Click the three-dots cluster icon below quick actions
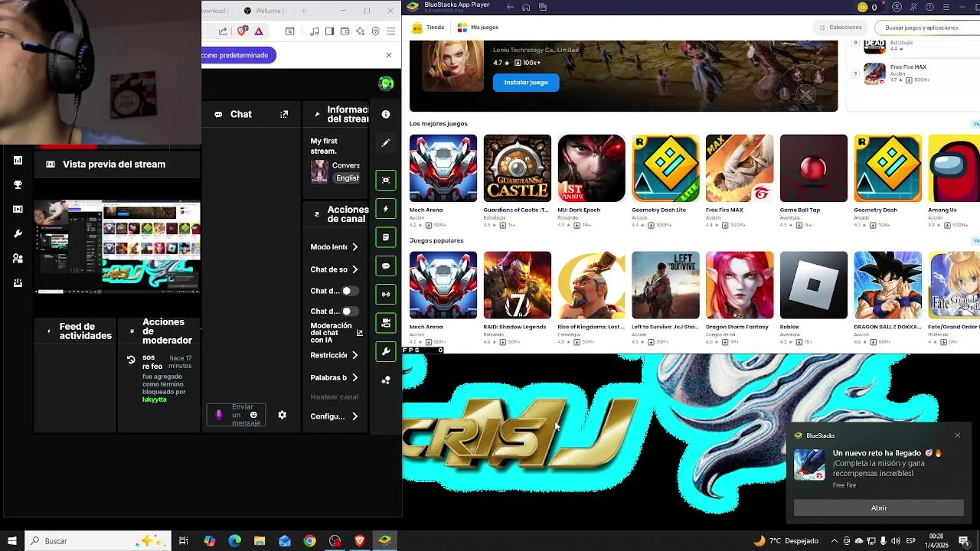Image resolution: width=980 pixels, height=551 pixels. (x=386, y=380)
